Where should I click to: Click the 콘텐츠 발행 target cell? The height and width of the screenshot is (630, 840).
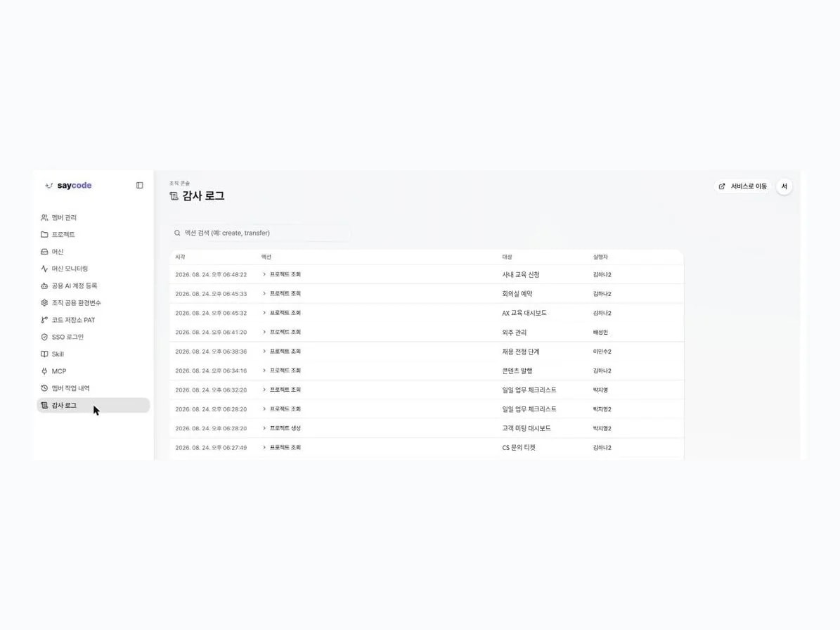[x=517, y=371]
